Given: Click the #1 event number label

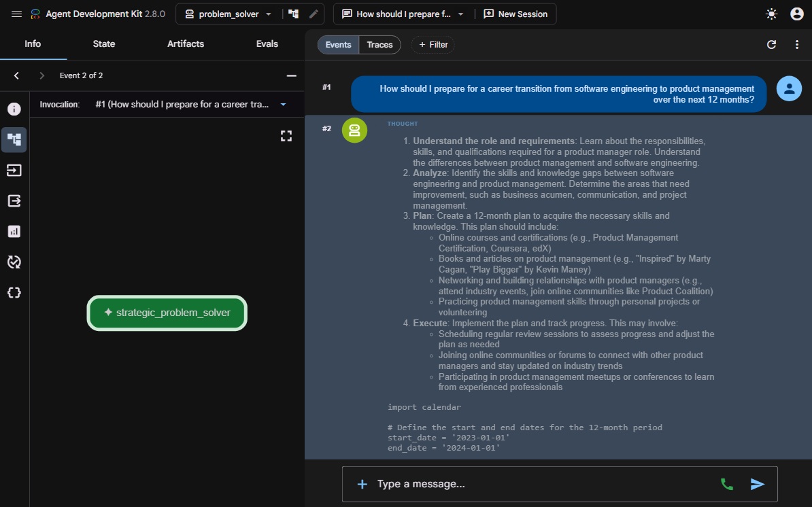Looking at the screenshot, I should (326, 87).
